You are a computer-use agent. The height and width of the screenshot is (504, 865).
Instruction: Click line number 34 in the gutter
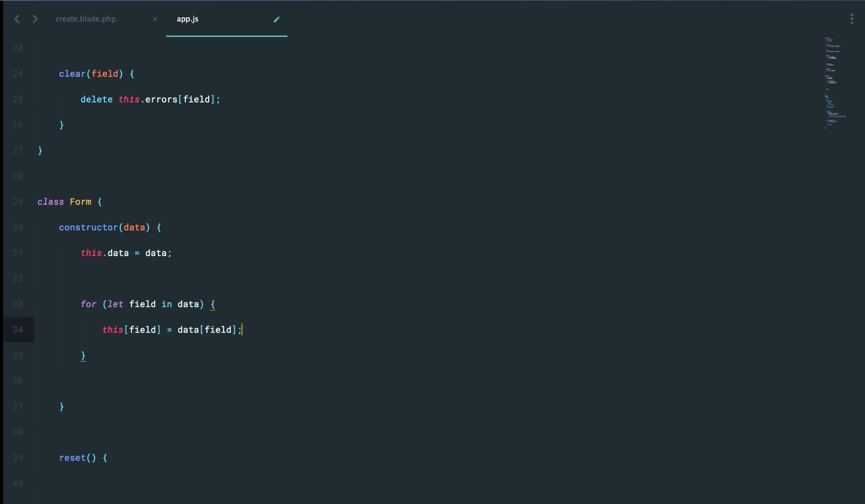point(17,330)
